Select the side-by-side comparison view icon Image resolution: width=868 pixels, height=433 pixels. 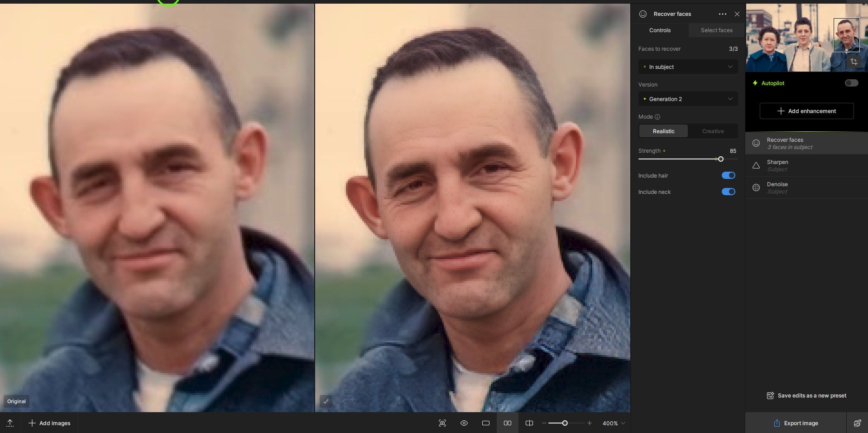point(507,423)
